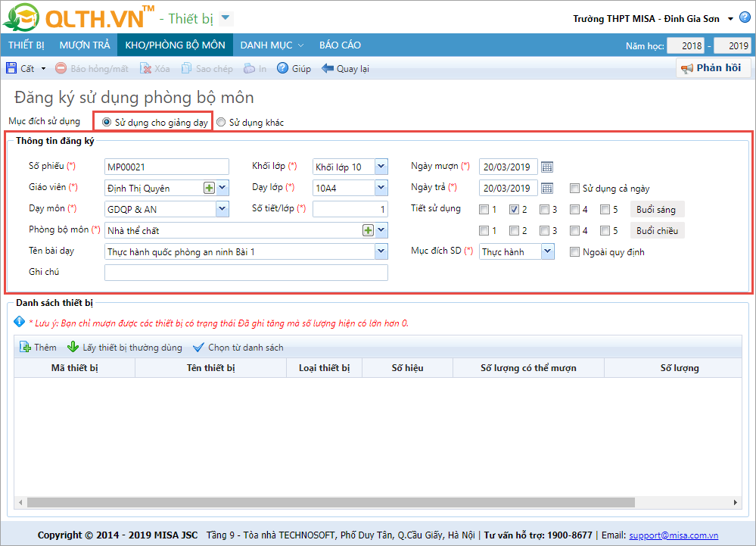The image size is (756, 546).
Task: Click the In print icon
Action: coord(249,68)
